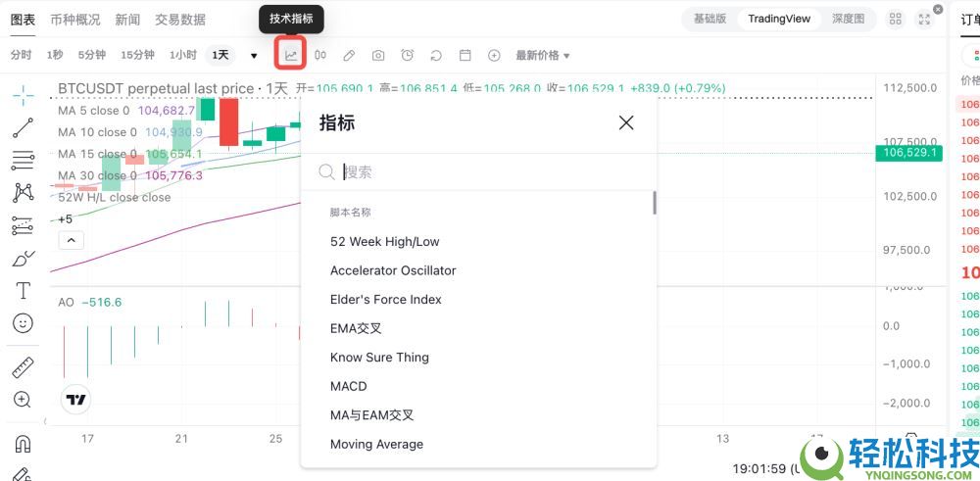Select the brush drawing tool
The image size is (980, 481).
[x=24, y=258]
